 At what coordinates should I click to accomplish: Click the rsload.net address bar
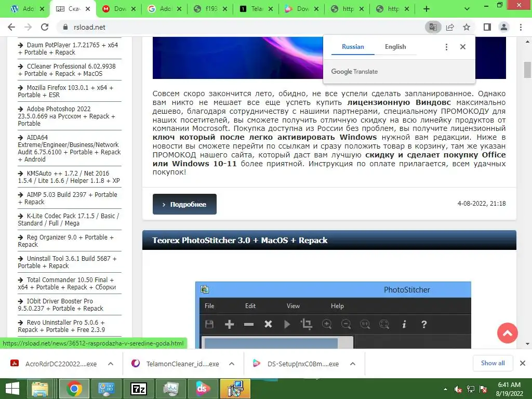237,27
